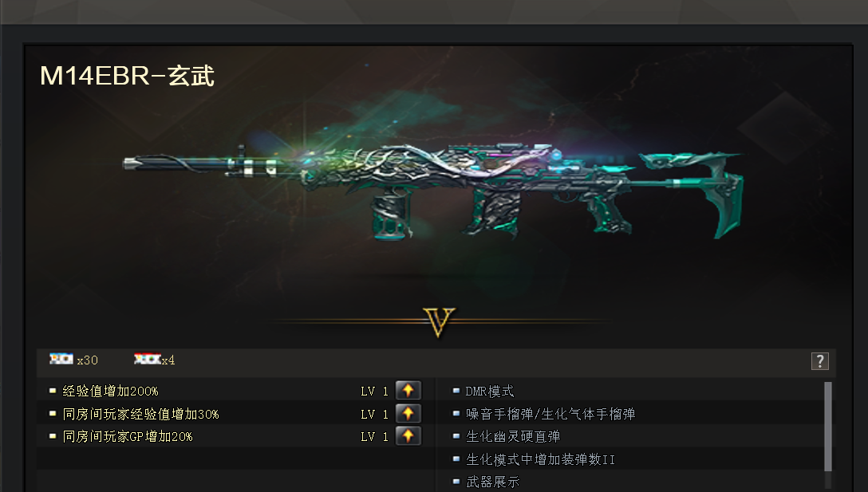Open the question mark help icon

click(x=820, y=361)
